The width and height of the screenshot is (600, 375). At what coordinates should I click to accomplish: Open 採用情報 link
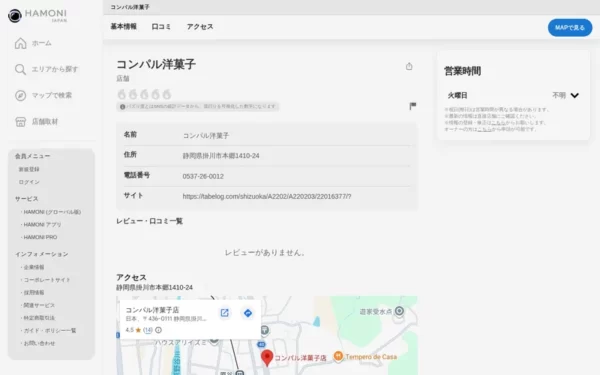coord(34,292)
